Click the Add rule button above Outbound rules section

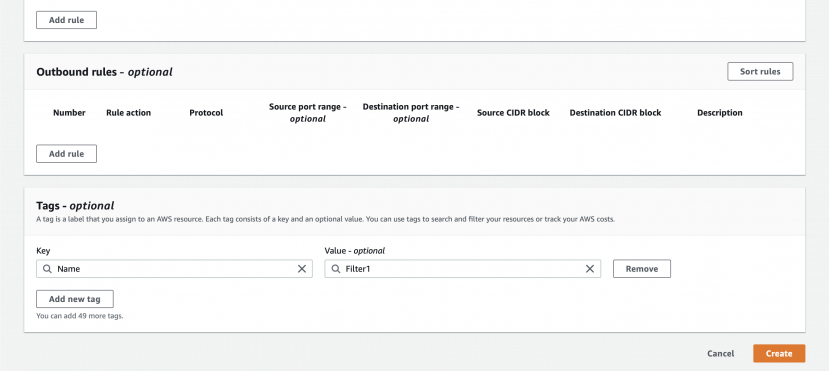click(67, 20)
